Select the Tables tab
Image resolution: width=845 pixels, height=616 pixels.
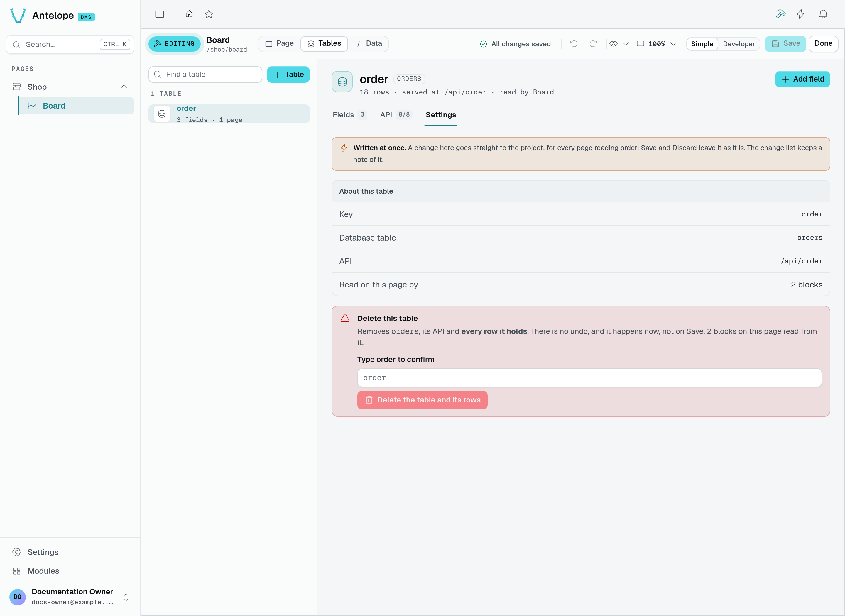pos(324,44)
